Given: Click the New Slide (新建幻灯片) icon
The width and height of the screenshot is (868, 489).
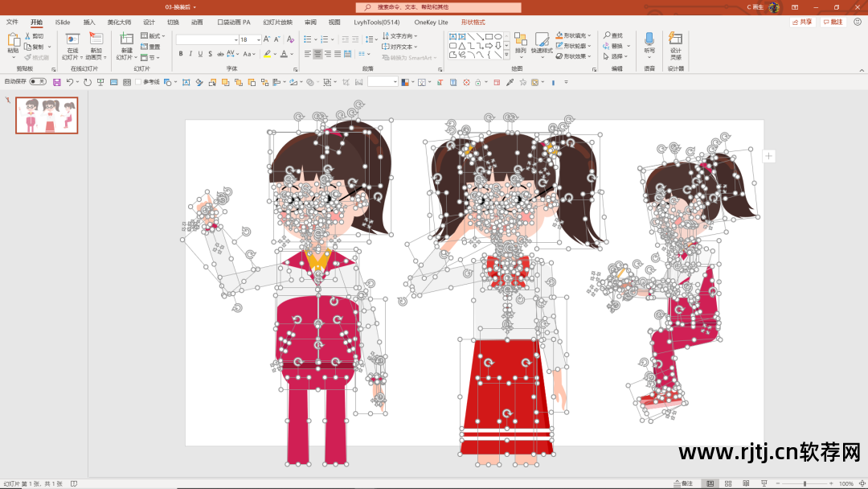Looking at the screenshot, I should (126, 40).
